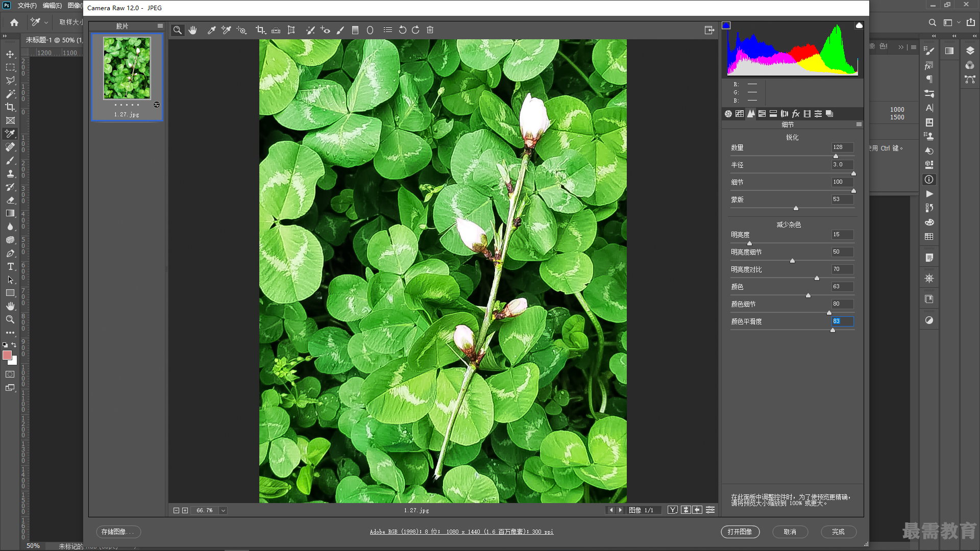Viewport: 980px width, 551px height.
Task: Open the Filmstrip panel menu
Action: (x=160, y=26)
